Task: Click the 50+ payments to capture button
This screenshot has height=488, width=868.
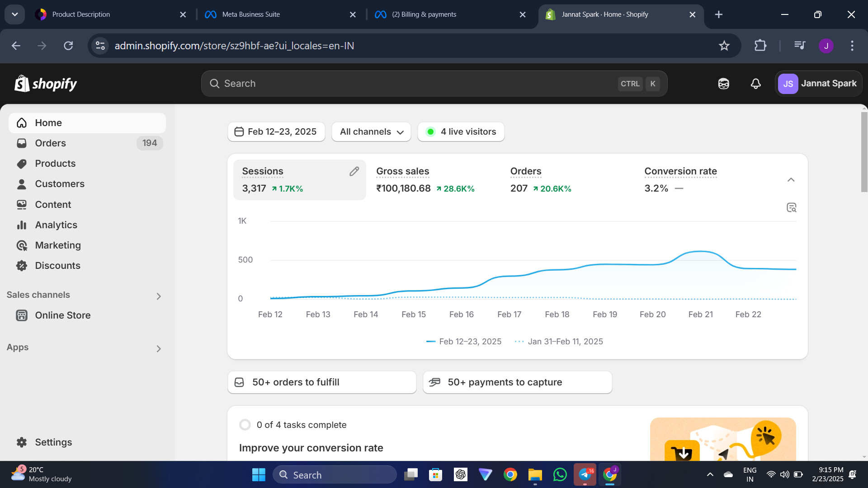Action: coord(518,382)
